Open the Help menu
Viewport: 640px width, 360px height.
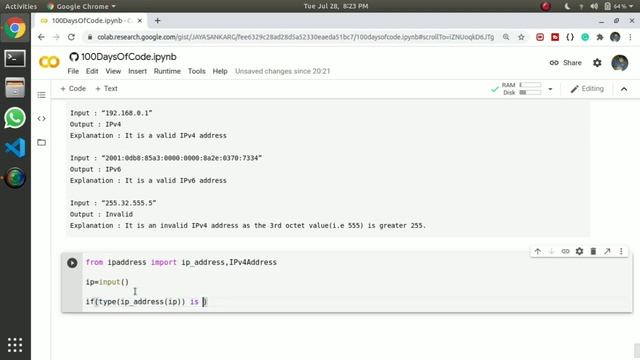pyautogui.click(x=220, y=71)
